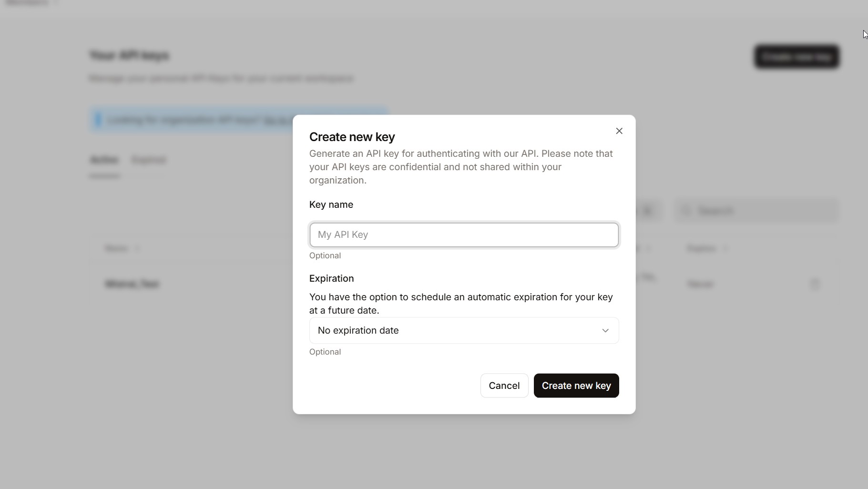Viewport: 868px width, 489px height.
Task: Click the sort arrow beside Name header
Action: [x=138, y=248]
